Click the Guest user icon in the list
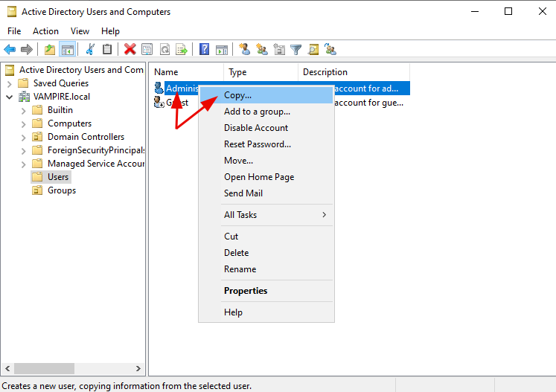556x392 pixels. 159,103
